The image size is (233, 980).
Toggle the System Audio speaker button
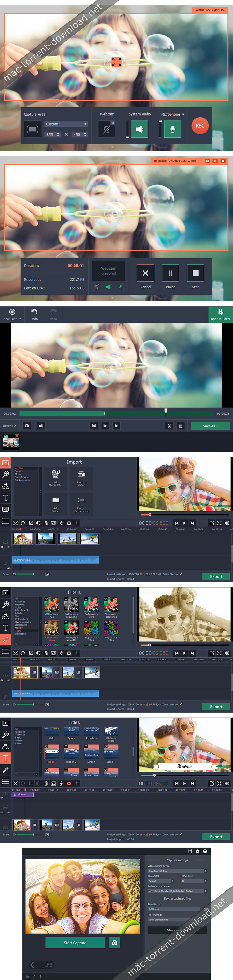point(140,129)
